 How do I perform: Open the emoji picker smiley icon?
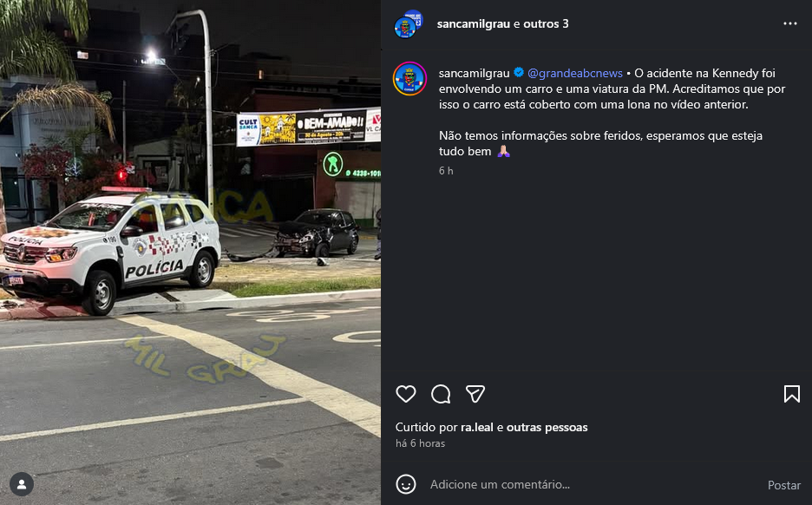pyautogui.click(x=405, y=484)
